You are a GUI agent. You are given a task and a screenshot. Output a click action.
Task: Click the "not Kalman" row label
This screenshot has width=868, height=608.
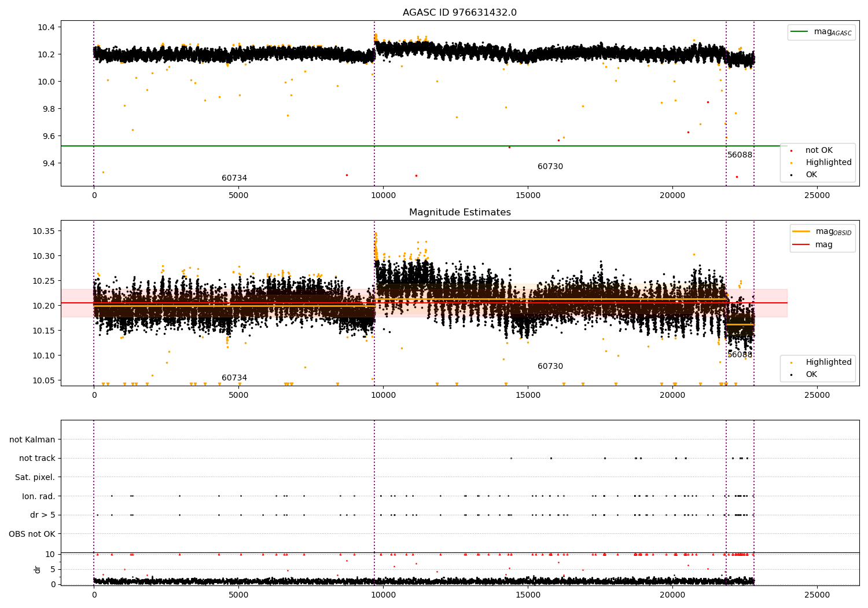pos(32,439)
